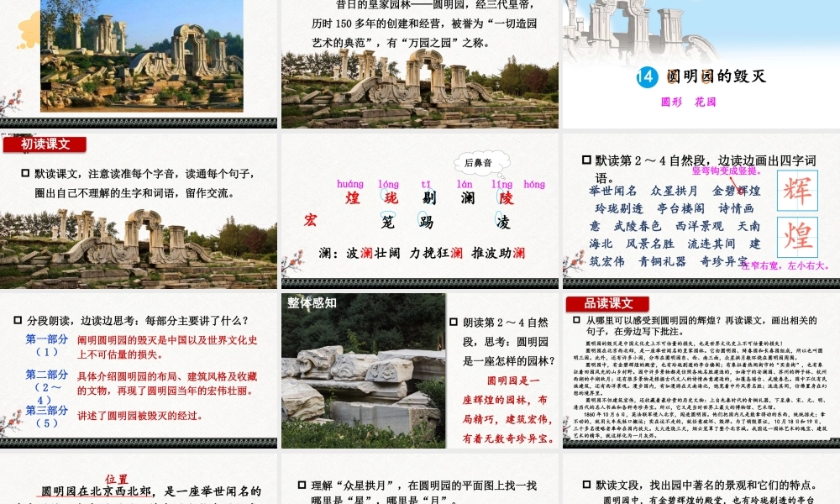The image size is (840, 504).
Task: Open the pinyin slide with '后鼻音' bubble
Action: [420, 211]
